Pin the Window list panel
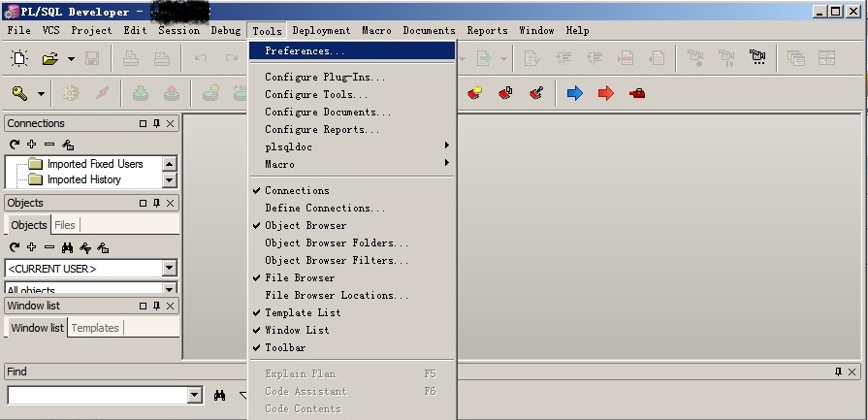Viewport: 868px width, 420px height. pyautogui.click(x=157, y=306)
